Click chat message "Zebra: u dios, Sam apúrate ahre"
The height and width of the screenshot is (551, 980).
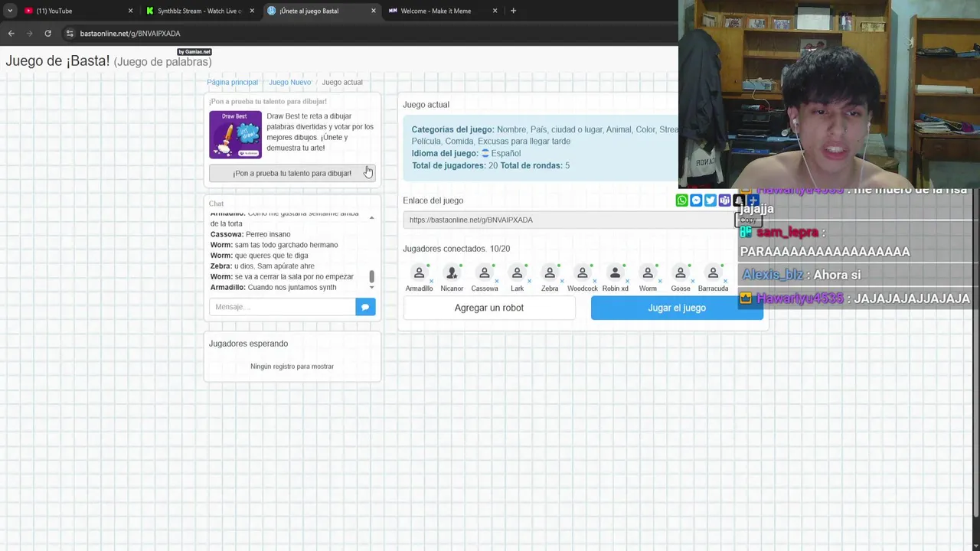click(262, 266)
